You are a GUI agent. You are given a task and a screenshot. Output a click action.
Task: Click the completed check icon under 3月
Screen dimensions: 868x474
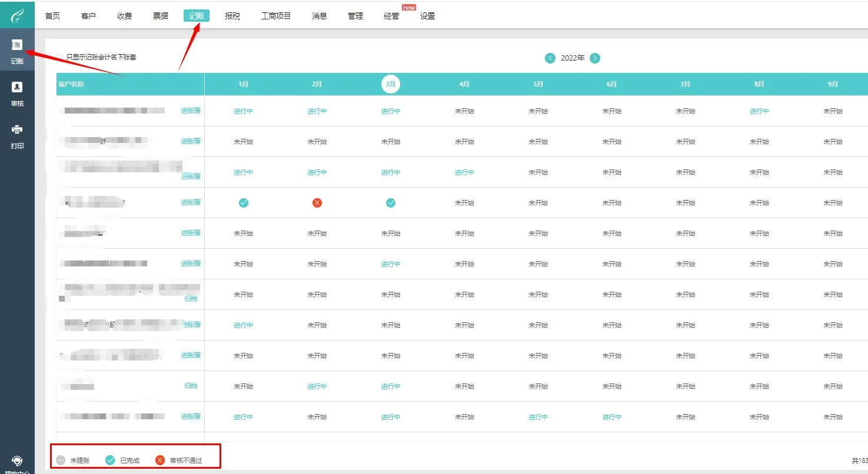pyautogui.click(x=391, y=203)
